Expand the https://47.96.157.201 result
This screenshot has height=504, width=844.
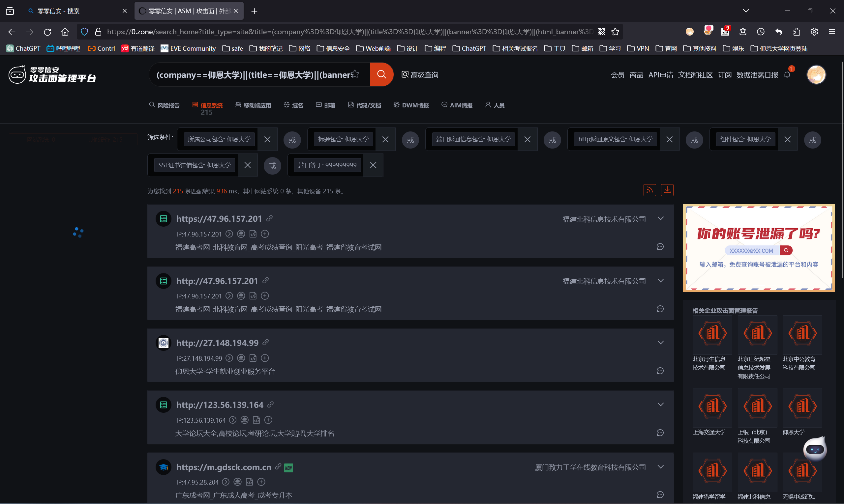(660, 218)
